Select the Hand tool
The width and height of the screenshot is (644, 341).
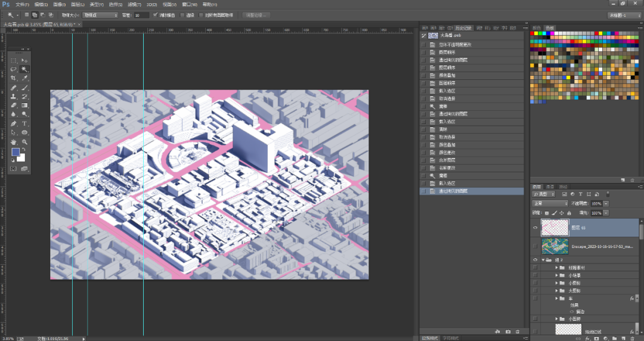14,142
